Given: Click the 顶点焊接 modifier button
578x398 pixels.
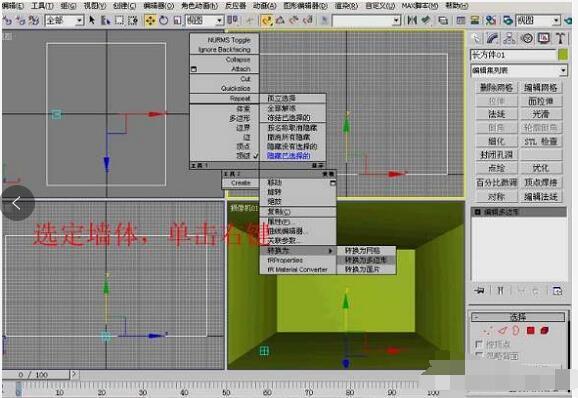Looking at the screenshot, I should tap(541, 182).
